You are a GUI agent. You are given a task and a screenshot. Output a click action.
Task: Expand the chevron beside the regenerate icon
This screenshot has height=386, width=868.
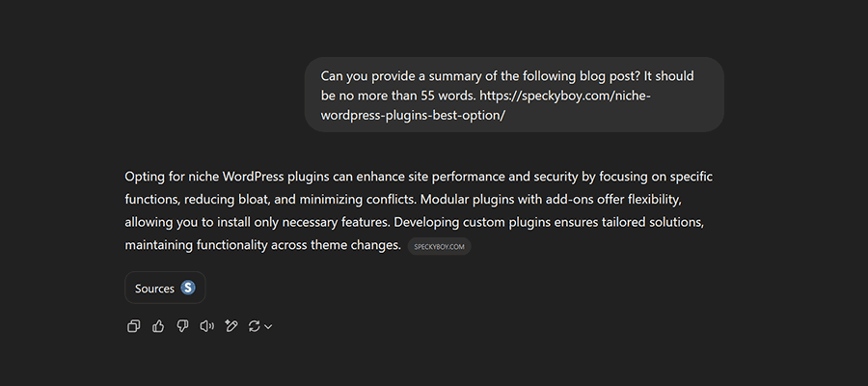(x=268, y=327)
